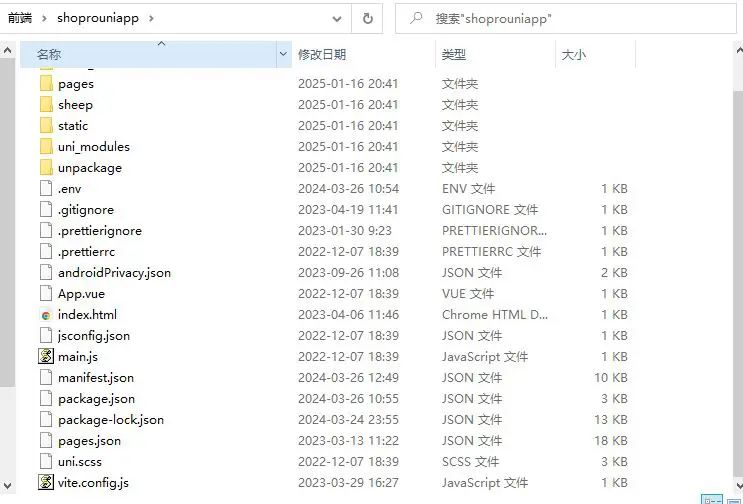Click the jsconfig.json file icon
The image size is (743, 504).
46,335
